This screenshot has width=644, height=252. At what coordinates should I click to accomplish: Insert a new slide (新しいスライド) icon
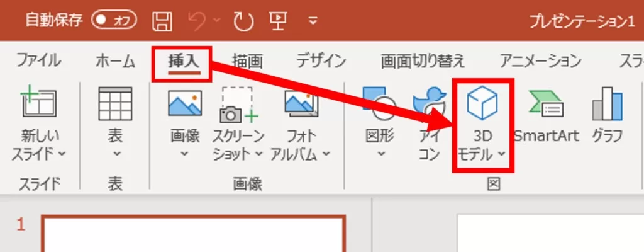(x=39, y=105)
